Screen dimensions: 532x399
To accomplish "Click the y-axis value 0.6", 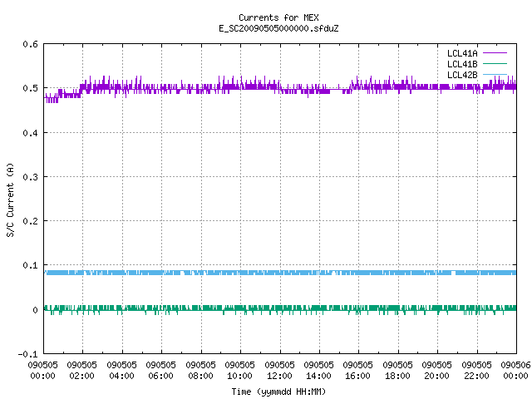I will click(x=31, y=44).
